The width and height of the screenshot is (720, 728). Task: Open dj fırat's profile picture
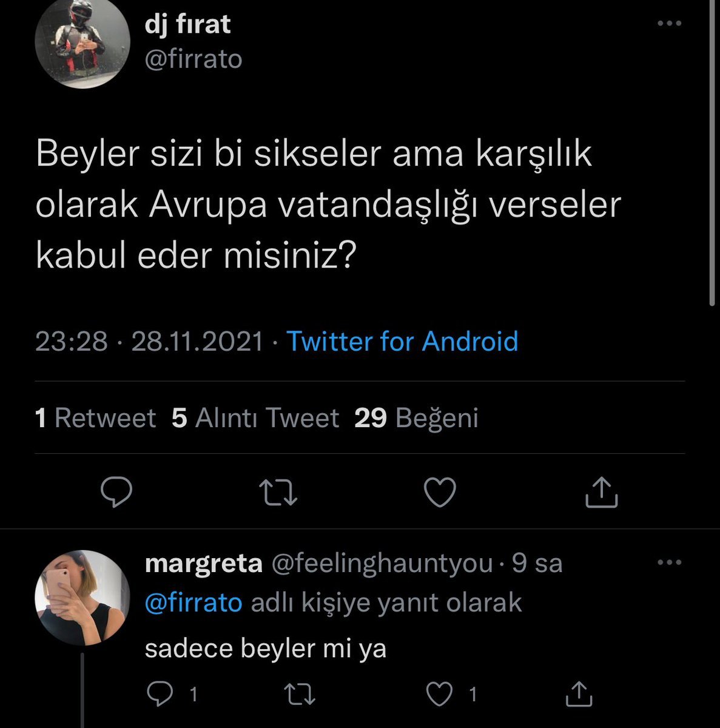82,41
